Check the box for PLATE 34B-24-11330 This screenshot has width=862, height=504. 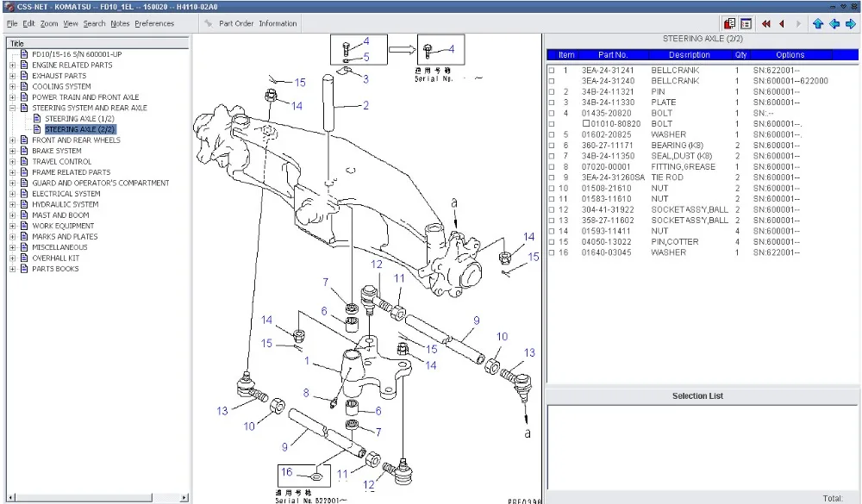(552, 103)
